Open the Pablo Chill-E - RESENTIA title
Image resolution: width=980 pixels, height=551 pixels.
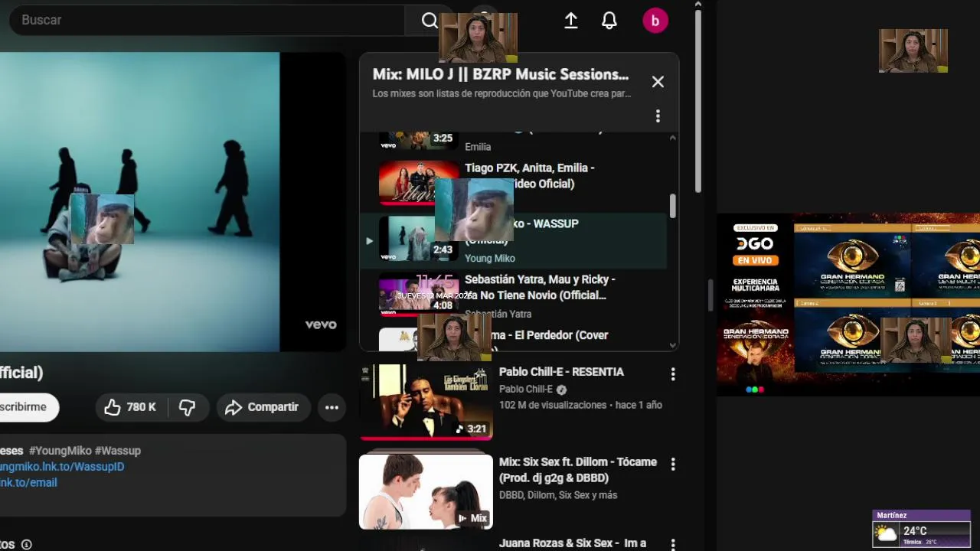point(561,372)
